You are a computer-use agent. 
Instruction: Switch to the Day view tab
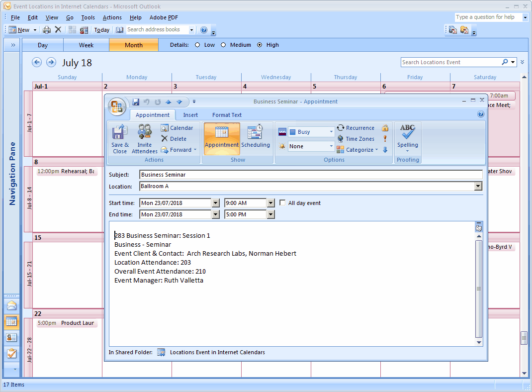pos(43,45)
